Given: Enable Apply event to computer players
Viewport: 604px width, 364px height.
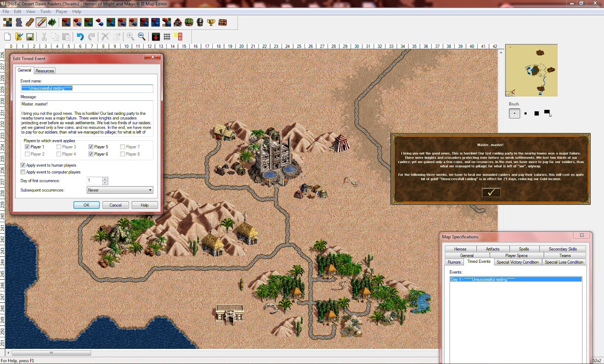Looking at the screenshot, I should (23, 172).
